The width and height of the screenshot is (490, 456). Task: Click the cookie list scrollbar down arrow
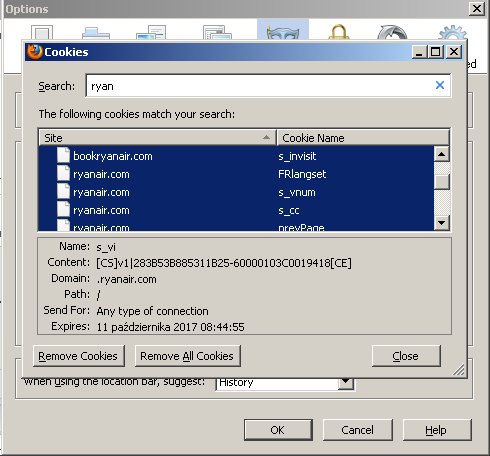[x=442, y=223]
